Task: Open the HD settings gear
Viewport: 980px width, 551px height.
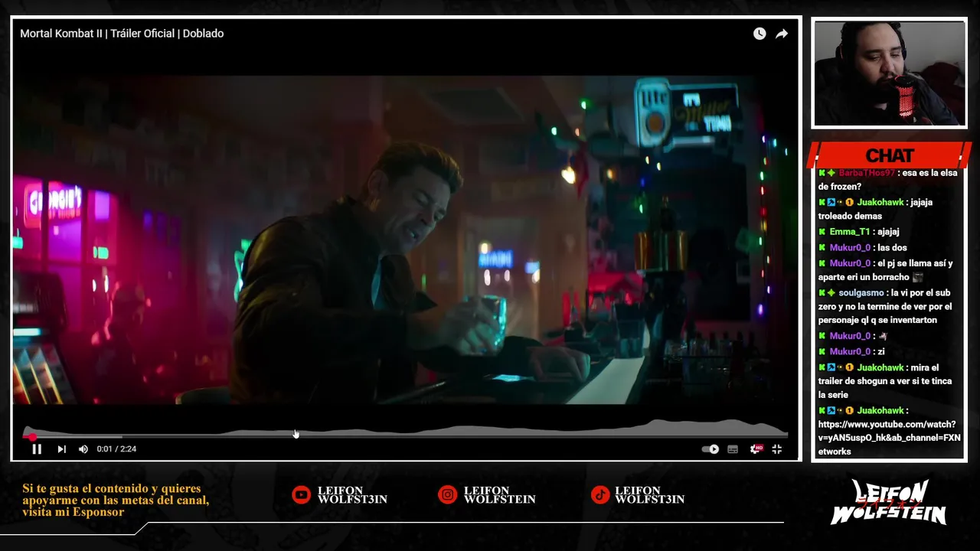Action: tap(756, 449)
